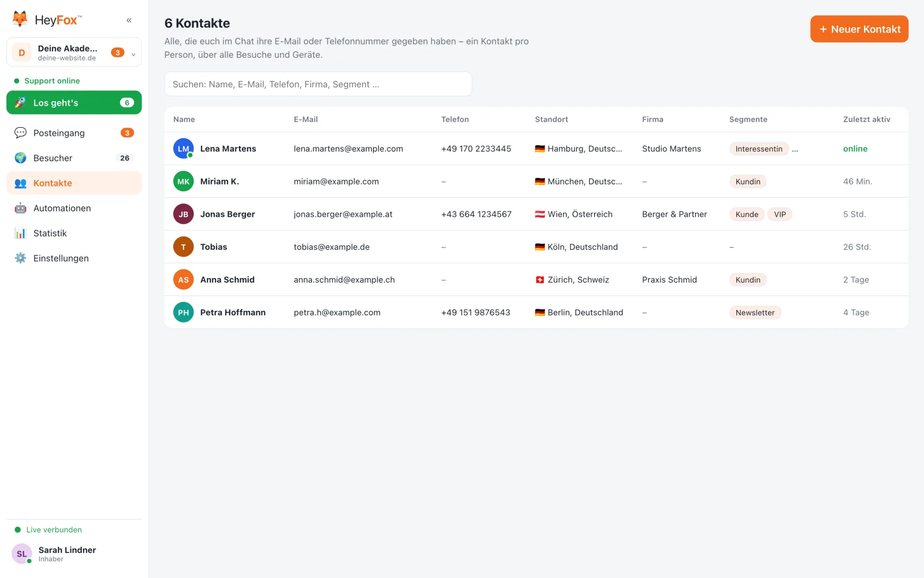Sort by Zuletzt aktiv column header
Viewport: 924px width, 578px height.
[x=866, y=120]
